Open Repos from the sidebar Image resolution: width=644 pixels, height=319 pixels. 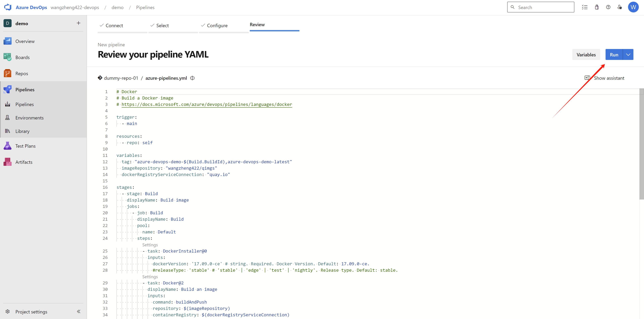pos(21,73)
